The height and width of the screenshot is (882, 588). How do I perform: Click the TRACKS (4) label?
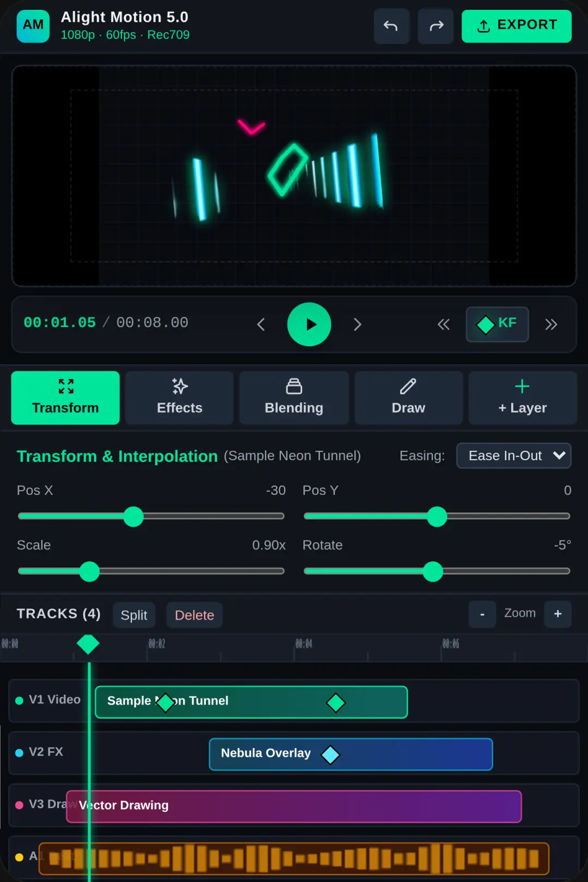pos(59,614)
